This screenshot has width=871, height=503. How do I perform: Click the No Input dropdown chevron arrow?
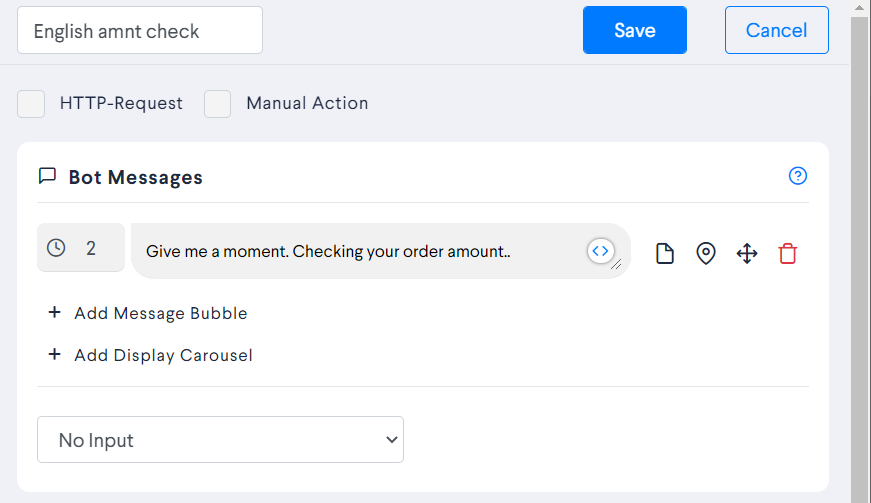(x=392, y=440)
